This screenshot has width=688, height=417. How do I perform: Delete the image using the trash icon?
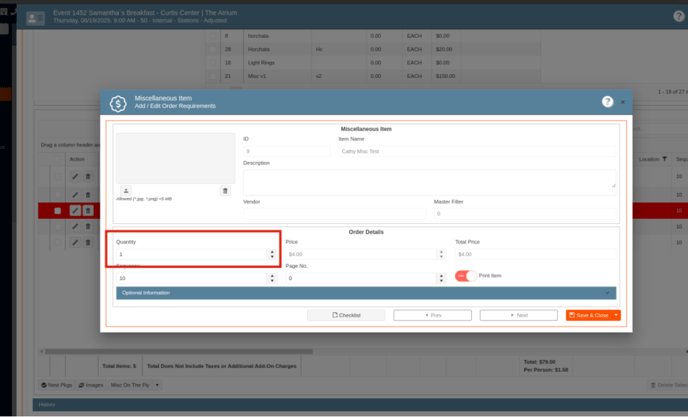click(225, 191)
